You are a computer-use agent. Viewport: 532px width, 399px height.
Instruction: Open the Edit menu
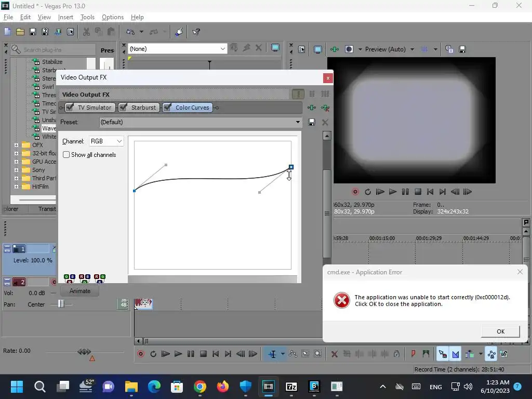tap(25, 17)
